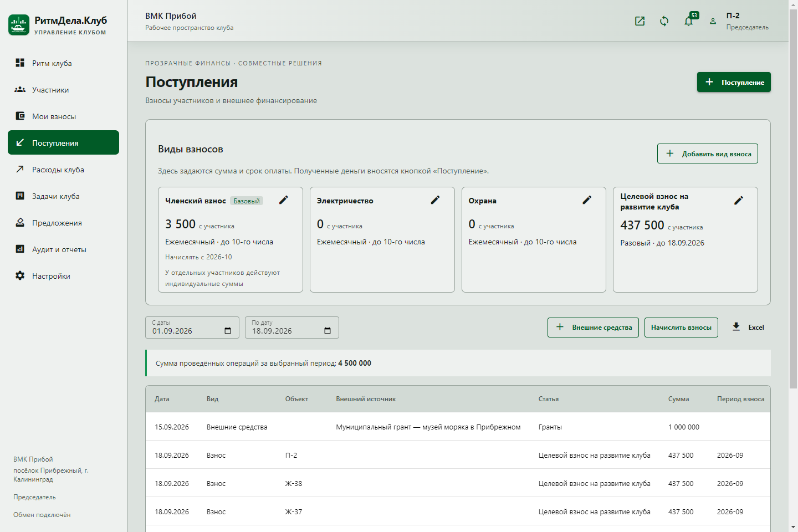Click Муниципальный грант — музей моряка в Прибрежном
The image size is (798, 532).
click(x=428, y=427)
